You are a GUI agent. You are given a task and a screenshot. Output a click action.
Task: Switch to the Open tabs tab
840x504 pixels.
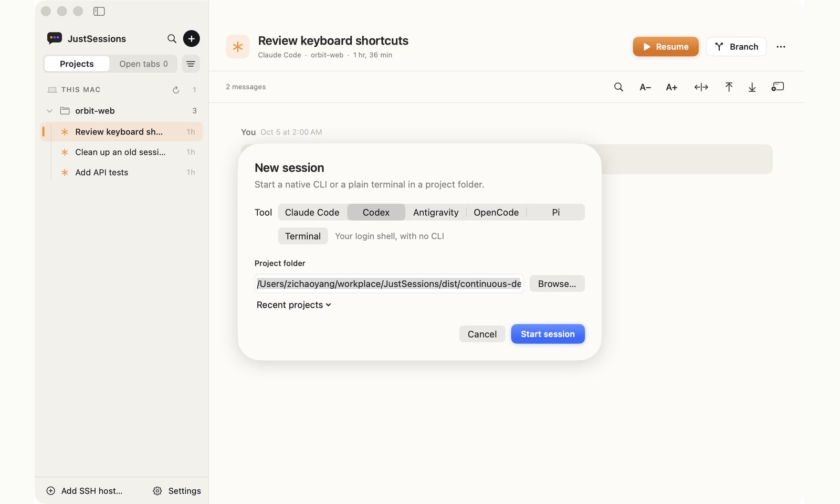click(143, 64)
